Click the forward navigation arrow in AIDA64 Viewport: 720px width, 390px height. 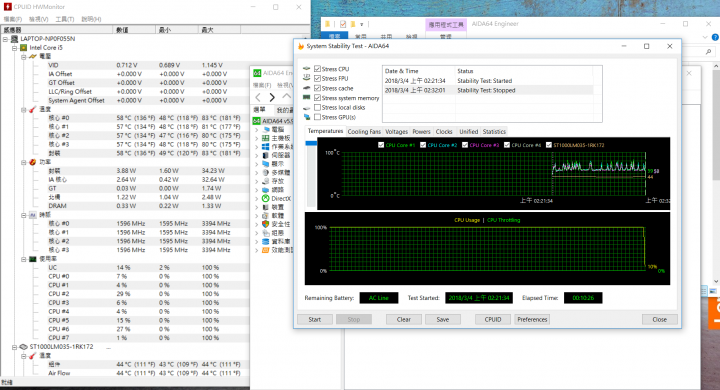[272, 97]
